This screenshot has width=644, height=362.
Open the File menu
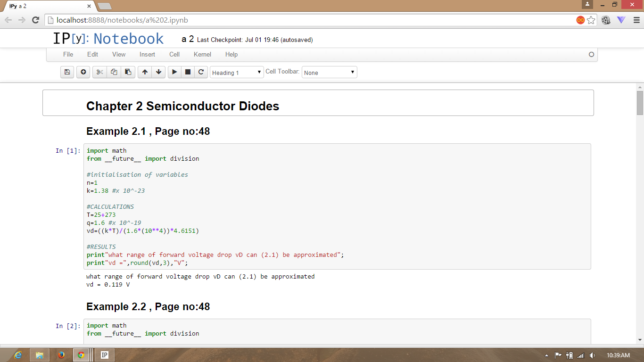tap(68, 54)
